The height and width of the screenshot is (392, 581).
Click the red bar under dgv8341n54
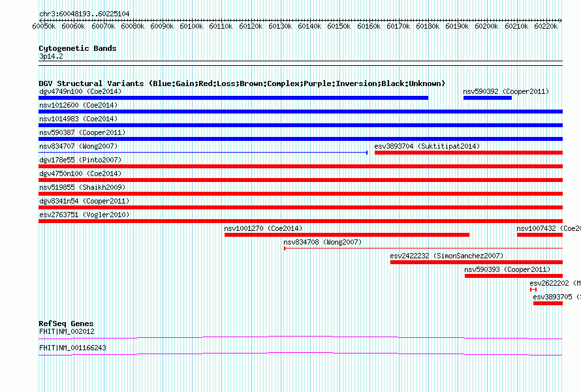point(300,207)
